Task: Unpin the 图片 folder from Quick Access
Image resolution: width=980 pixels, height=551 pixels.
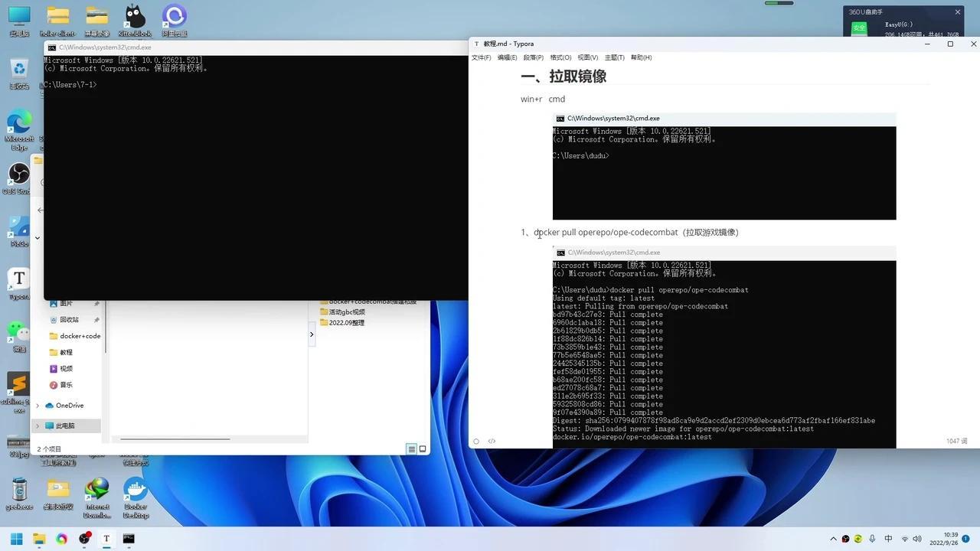Action: (97, 303)
